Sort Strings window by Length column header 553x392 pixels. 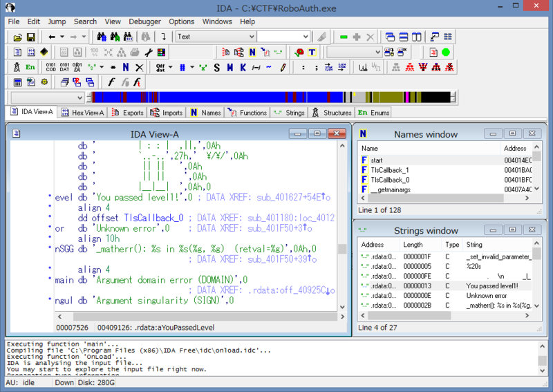pyautogui.click(x=420, y=245)
